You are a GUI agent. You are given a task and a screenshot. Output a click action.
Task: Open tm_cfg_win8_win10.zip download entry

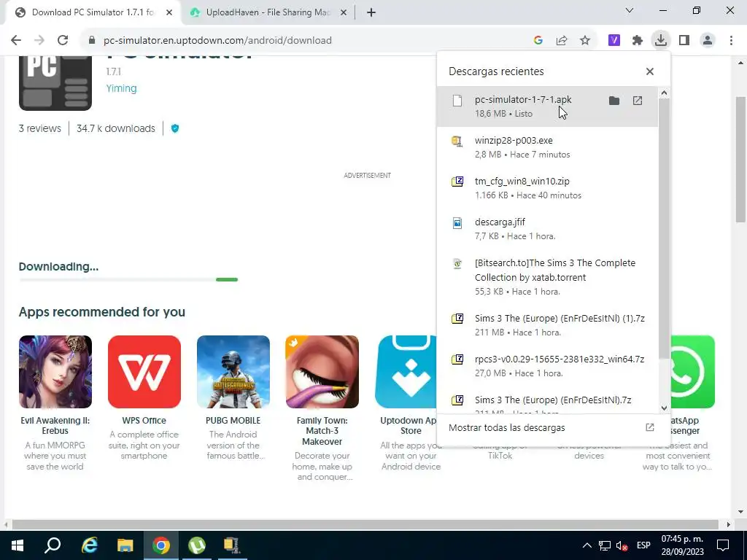tap(547, 188)
